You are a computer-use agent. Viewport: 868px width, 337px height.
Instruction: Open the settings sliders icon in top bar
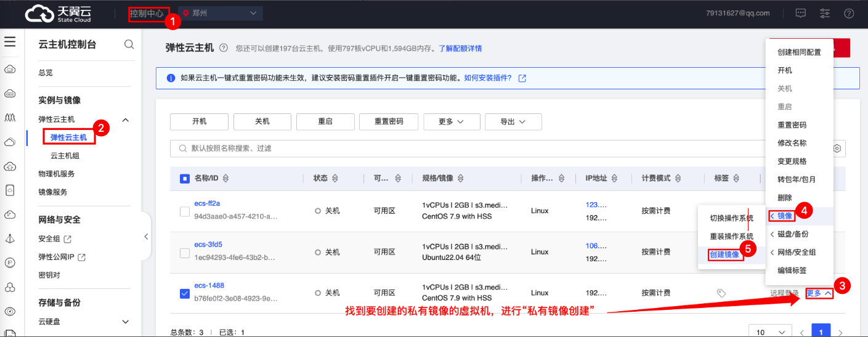pos(825,13)
